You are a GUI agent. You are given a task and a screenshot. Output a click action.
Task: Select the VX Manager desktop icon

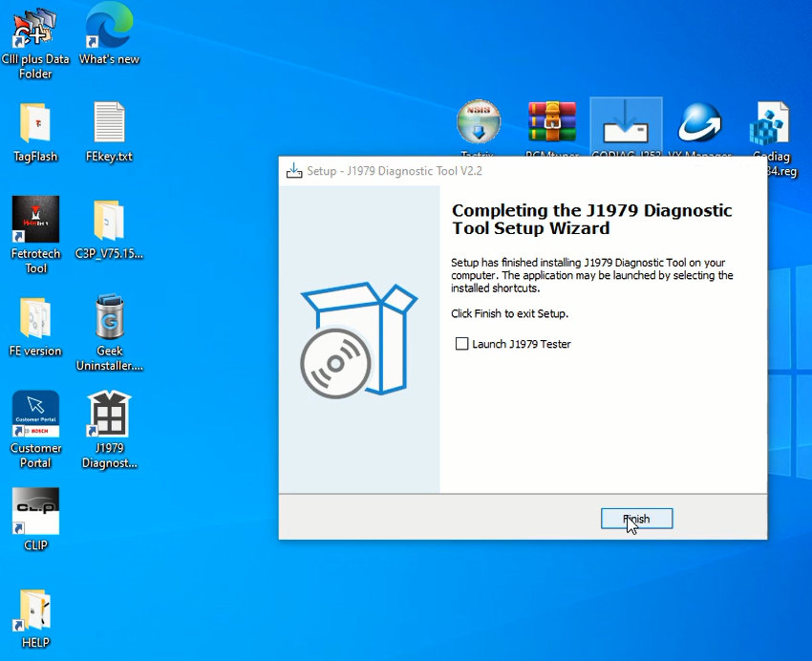coord(699,124)
